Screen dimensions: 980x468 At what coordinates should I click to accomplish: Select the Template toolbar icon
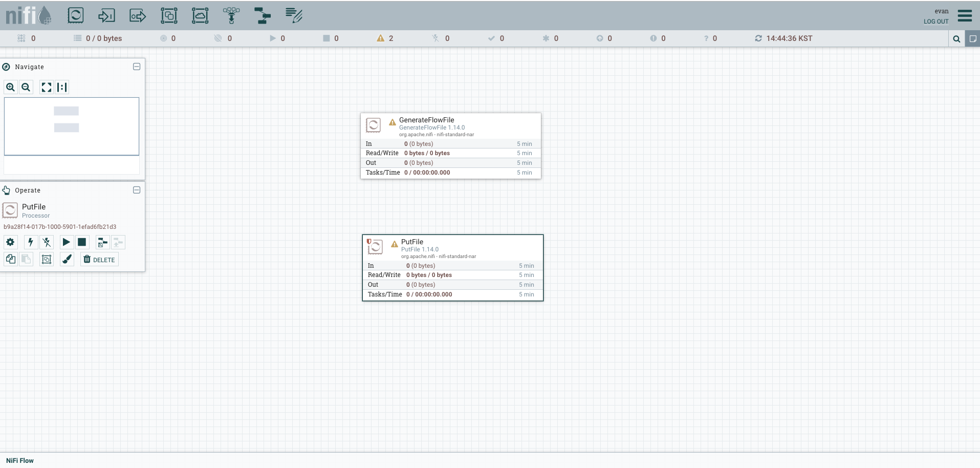263,15
